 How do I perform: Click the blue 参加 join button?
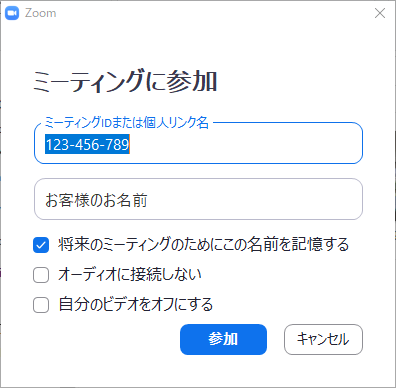pos(223,339)
